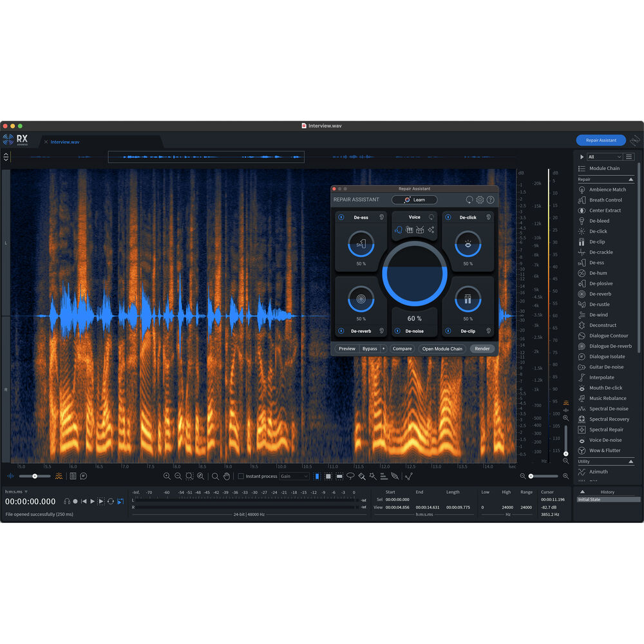Open the All module filter dropdown
The height and width of the screenshot is (644, 644).
[604, 156]
